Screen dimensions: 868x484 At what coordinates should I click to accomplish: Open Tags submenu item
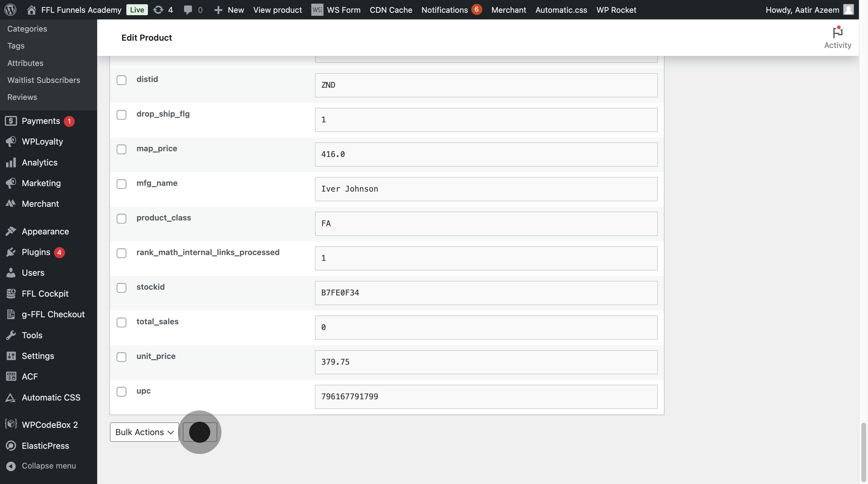click(16, 46)
